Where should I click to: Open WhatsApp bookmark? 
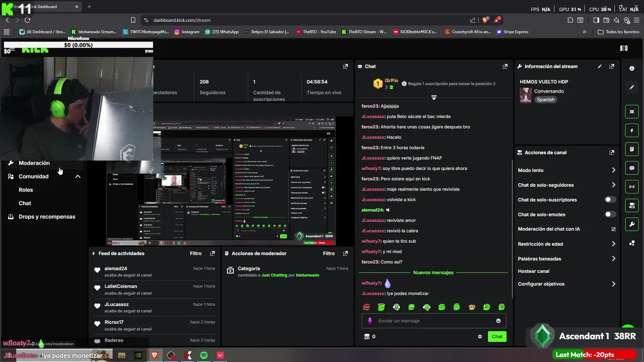pyautogui.click(x=221, y=32)
